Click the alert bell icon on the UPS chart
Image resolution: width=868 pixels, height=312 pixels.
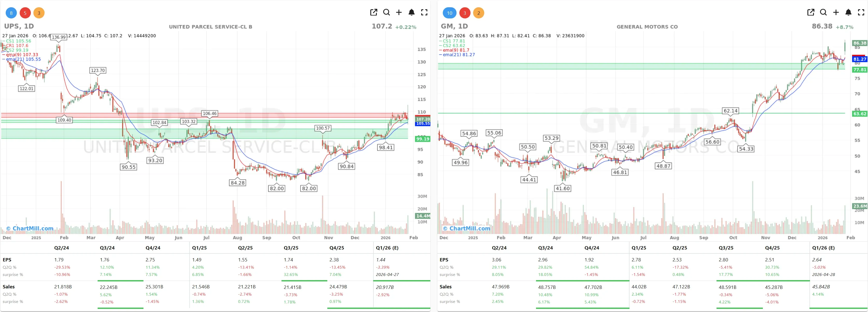pyautogui.click(x=411, y=12)
